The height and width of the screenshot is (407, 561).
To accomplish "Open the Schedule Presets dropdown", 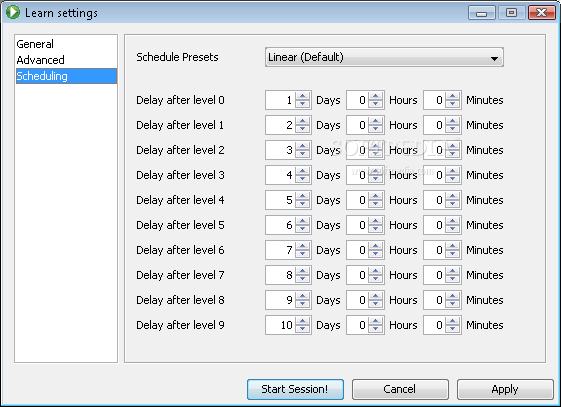I will coord(384,57).
